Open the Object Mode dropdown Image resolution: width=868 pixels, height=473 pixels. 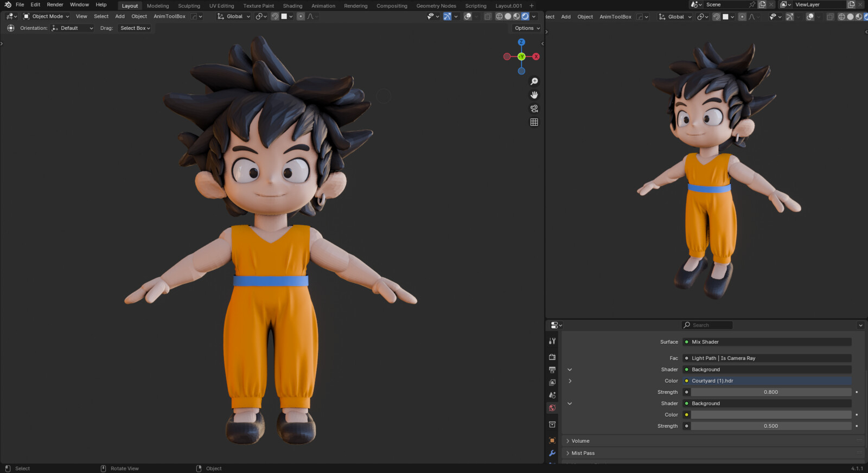(x=46, y=16)
